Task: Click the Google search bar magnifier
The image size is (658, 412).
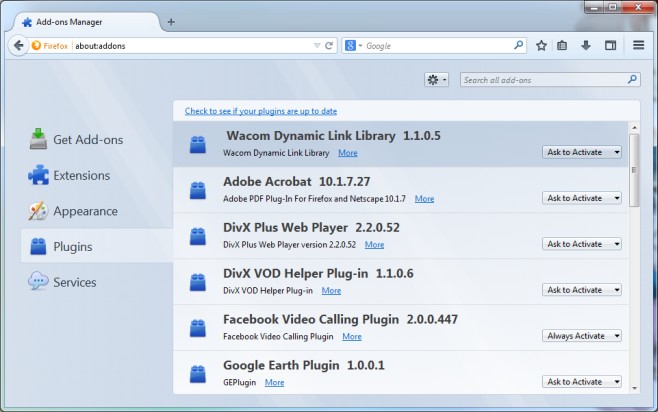Action: coord(519,44)
